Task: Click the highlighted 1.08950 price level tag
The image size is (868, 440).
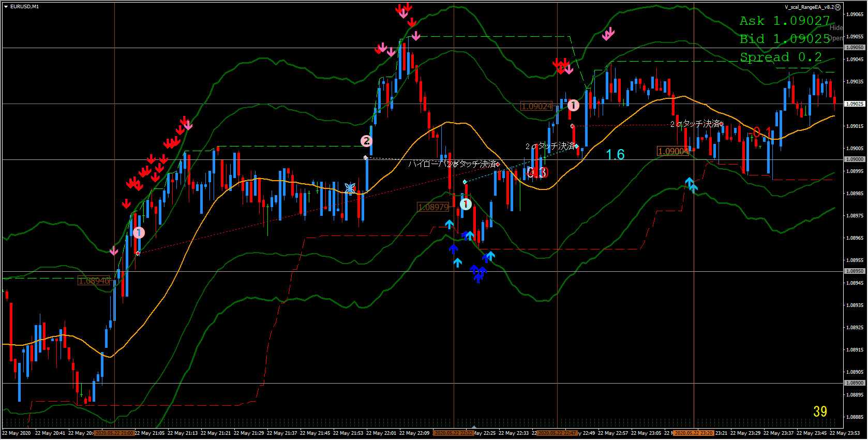Action: point(855,271)
